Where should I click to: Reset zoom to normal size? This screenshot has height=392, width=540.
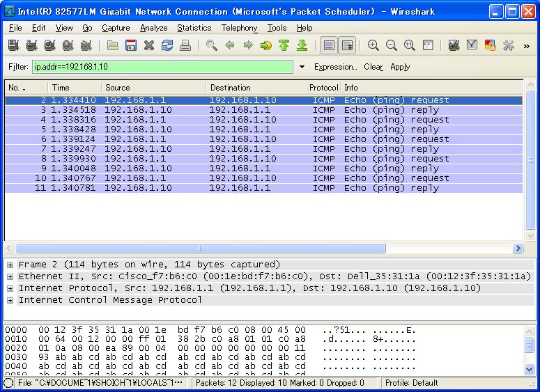tap(410, 45)
